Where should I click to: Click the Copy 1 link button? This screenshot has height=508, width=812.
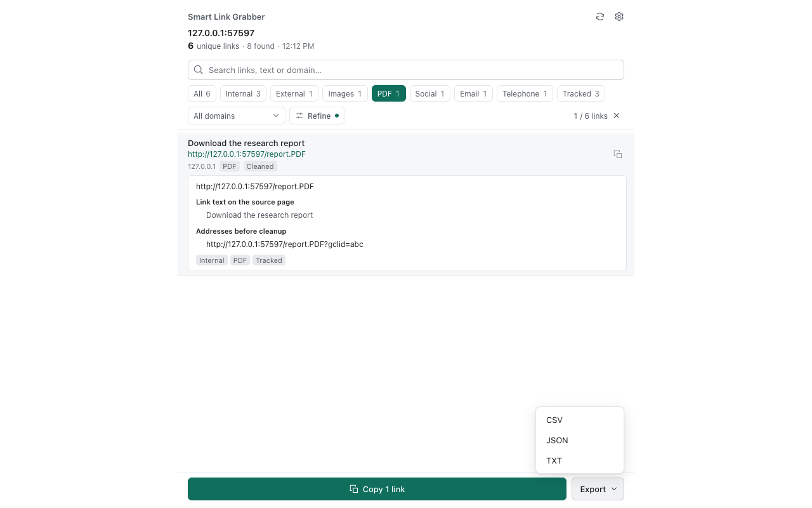point(377,489)
